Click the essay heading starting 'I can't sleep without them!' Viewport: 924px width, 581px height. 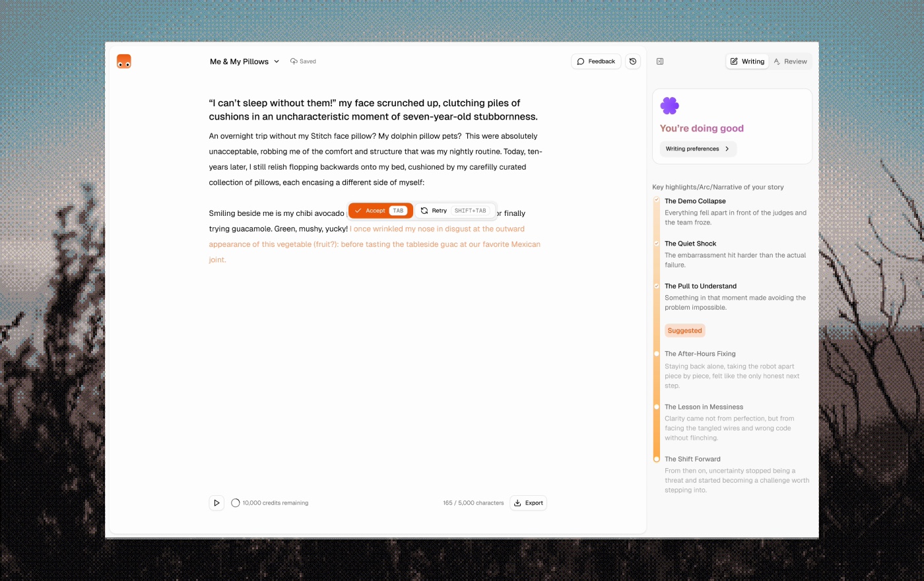click(x=374, y=110)
